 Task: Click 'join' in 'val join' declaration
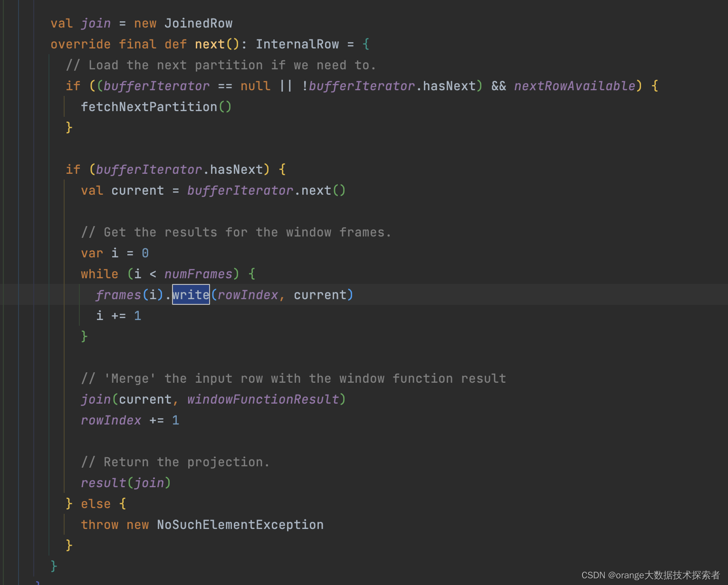(96, 23)
